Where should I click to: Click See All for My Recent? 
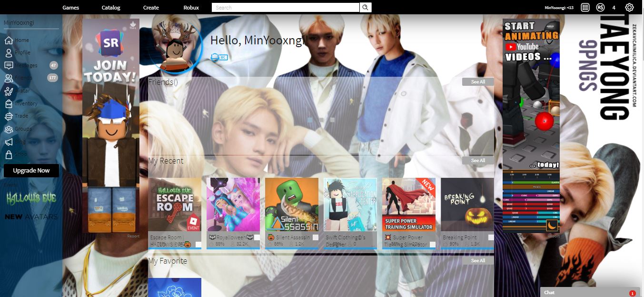click(478, 161)
